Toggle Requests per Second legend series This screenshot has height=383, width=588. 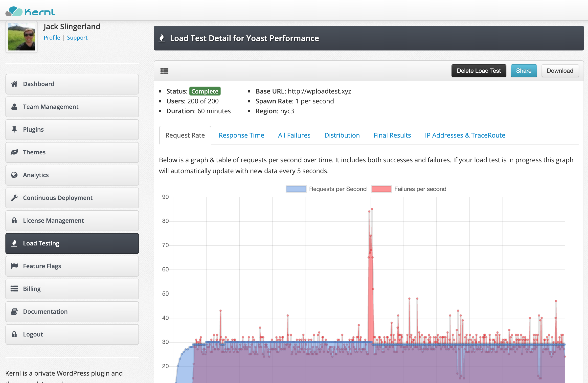tap(296, 189)
